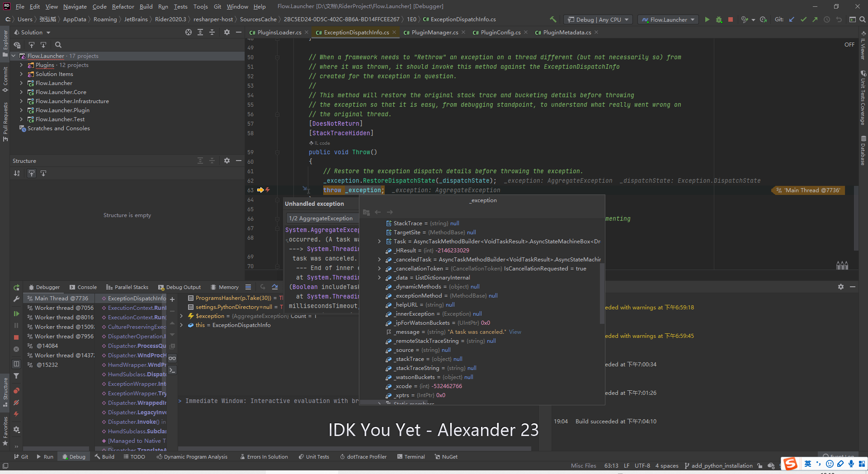This screenshot has height=474, width=868.
Task: Click the Resume Program icon in the debugger sidebar
Action: tap(16, 313)
